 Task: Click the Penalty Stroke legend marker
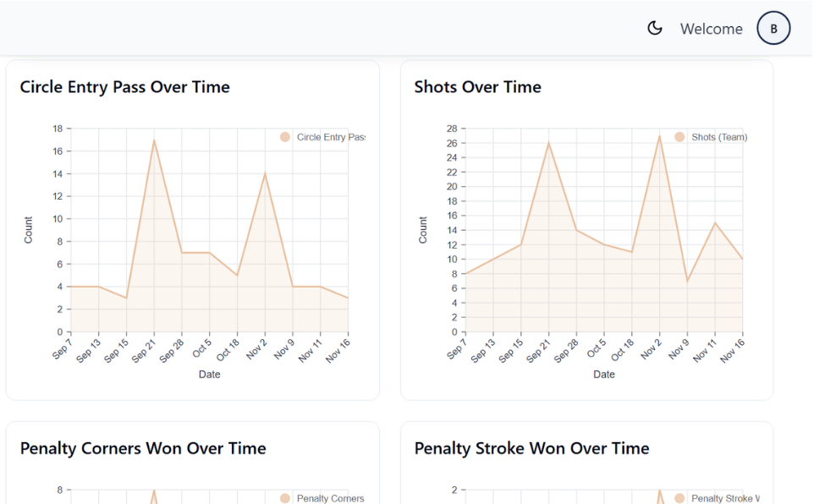681,498
